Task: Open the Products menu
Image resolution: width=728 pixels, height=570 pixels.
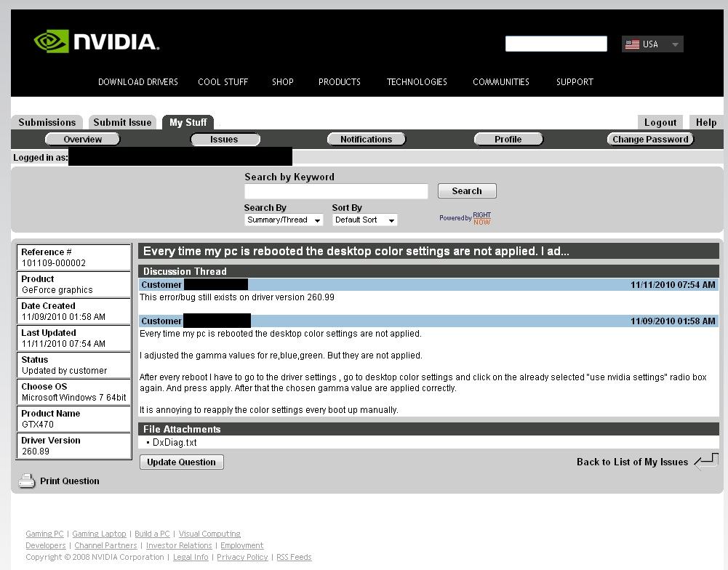Action: 340,82
